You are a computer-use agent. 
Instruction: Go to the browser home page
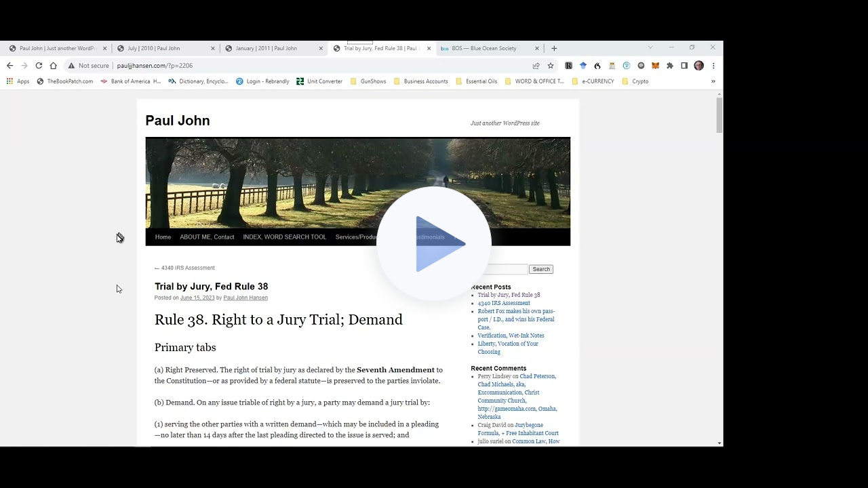[54, 66]
